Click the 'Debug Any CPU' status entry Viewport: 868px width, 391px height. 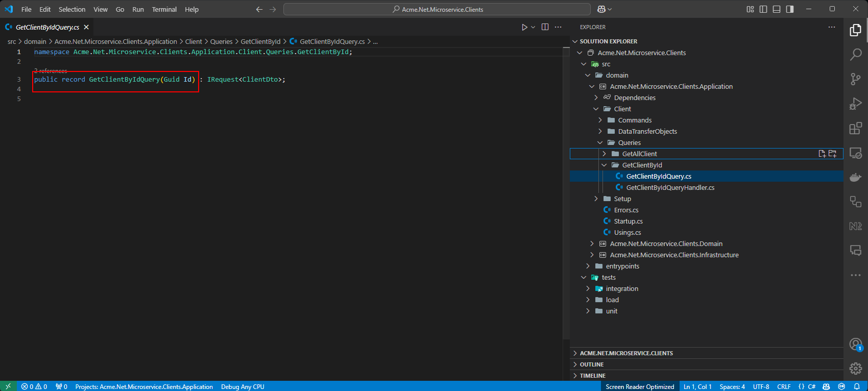(x=243, y=386)
